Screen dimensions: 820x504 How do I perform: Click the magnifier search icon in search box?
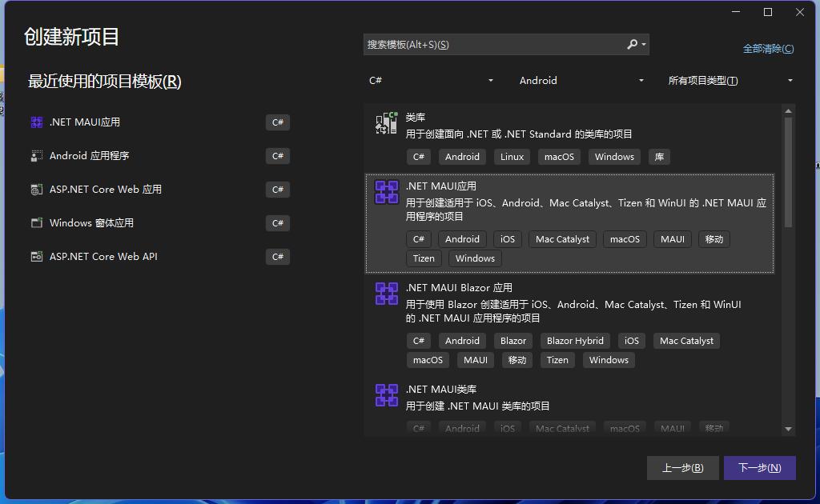[x=632, y=44]
